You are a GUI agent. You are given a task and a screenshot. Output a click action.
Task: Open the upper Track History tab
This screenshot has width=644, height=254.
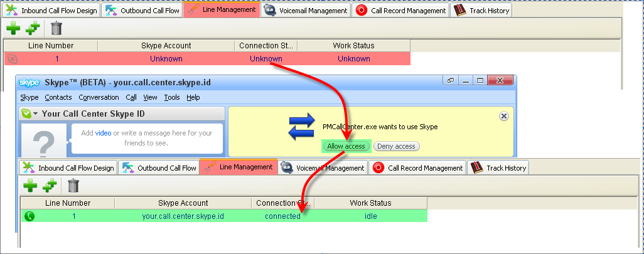pos(481,11)
